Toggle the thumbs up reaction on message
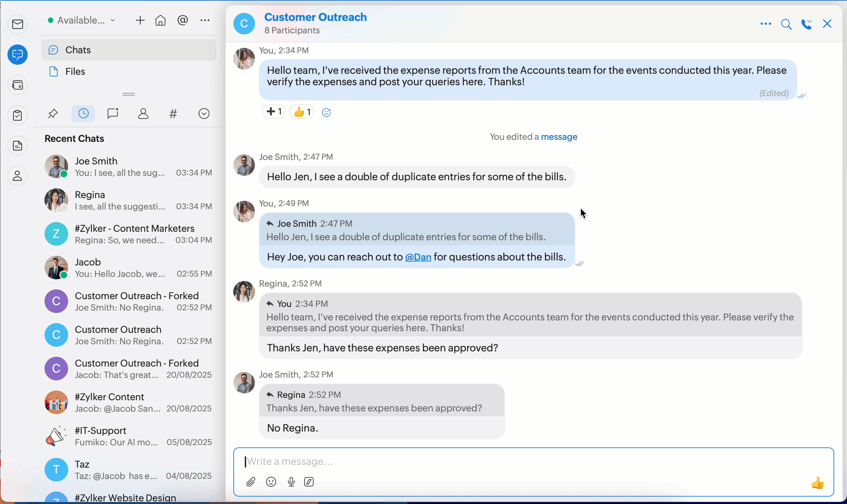The image size is (847, 504). 302,112
